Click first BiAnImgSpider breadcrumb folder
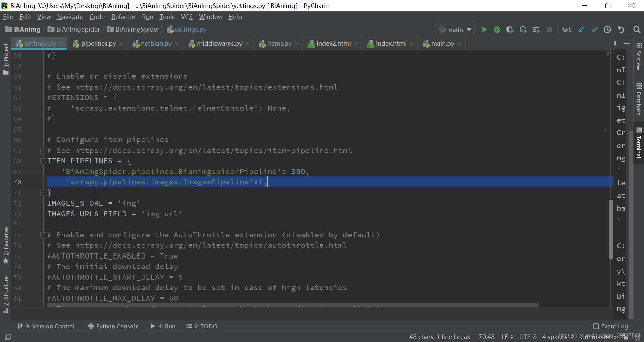 click(74, 30)
